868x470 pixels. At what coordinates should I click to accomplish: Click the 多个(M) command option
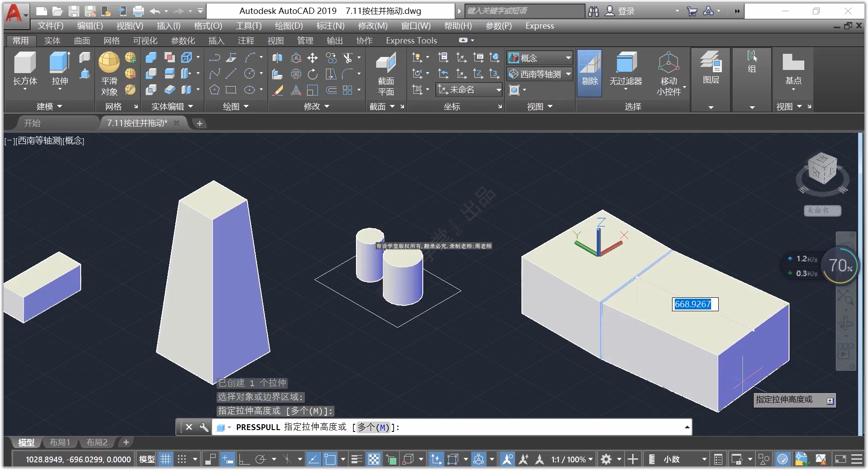373,427
